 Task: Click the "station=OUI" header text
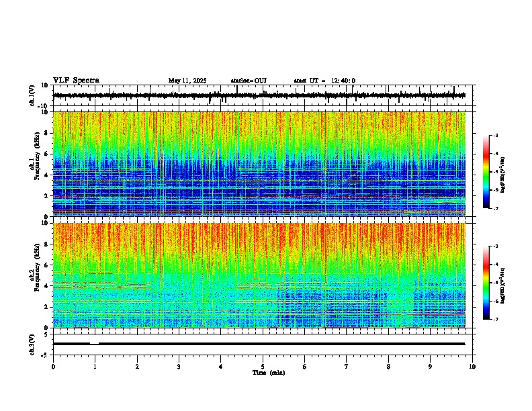click(249, 81)
